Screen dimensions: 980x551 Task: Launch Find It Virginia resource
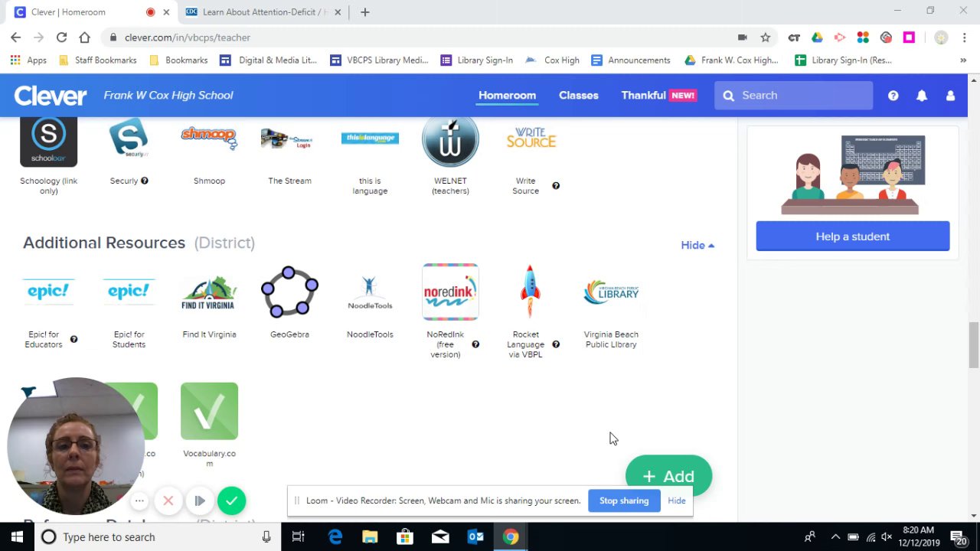[x=209, y=292]
